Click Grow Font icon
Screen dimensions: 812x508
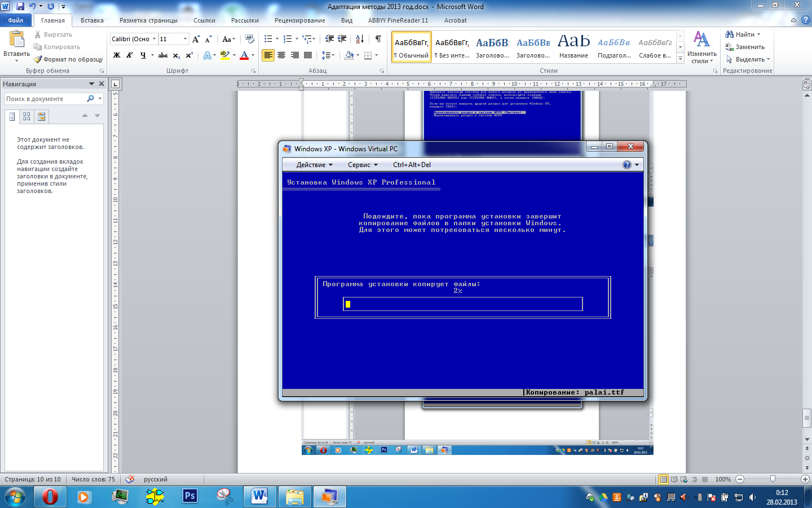pos(196,39)
